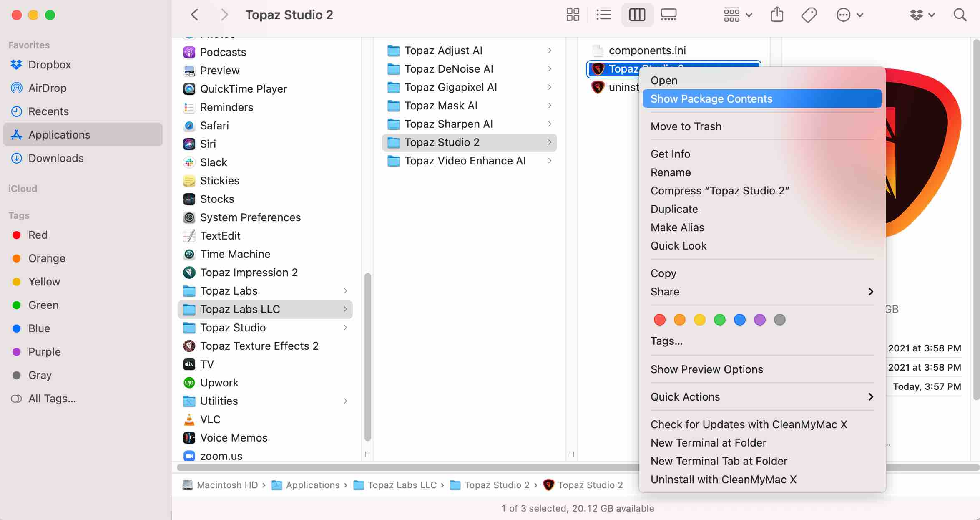Switch to gallery view
This screenshot has height=520, width=980.
[x=668, y=15]
